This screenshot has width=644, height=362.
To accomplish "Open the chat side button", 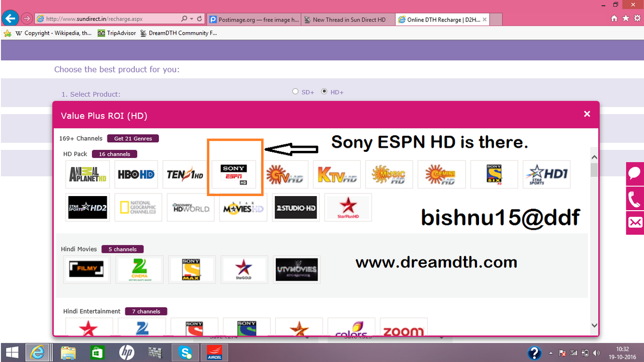I will (635, 174).
